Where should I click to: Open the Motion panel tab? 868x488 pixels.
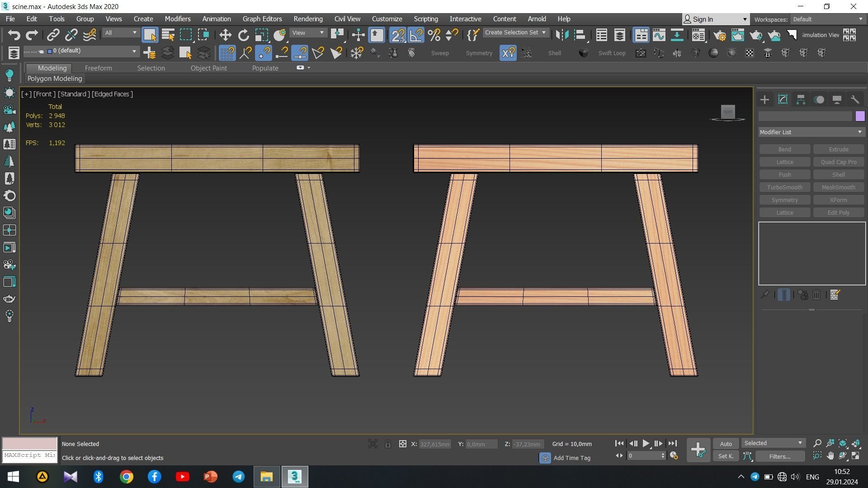pyautogui.click(x=819, y=100)
